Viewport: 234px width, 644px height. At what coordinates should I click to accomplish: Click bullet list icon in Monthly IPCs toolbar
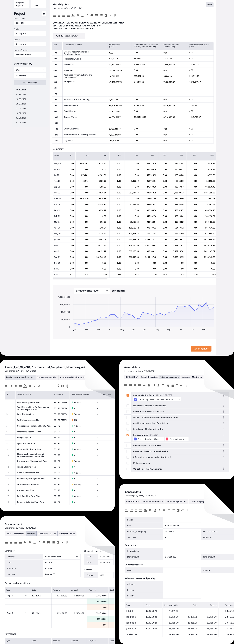[x=101, y=15]
